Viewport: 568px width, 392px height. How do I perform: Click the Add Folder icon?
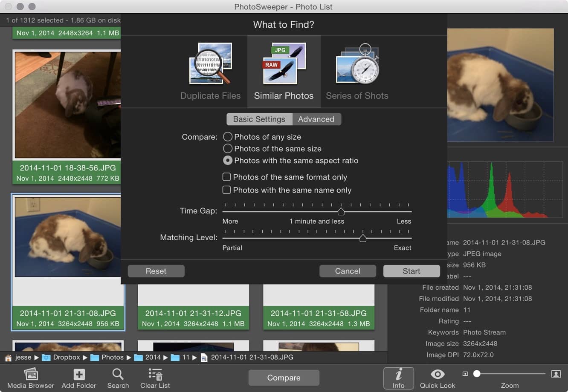(x=79, y=375)
